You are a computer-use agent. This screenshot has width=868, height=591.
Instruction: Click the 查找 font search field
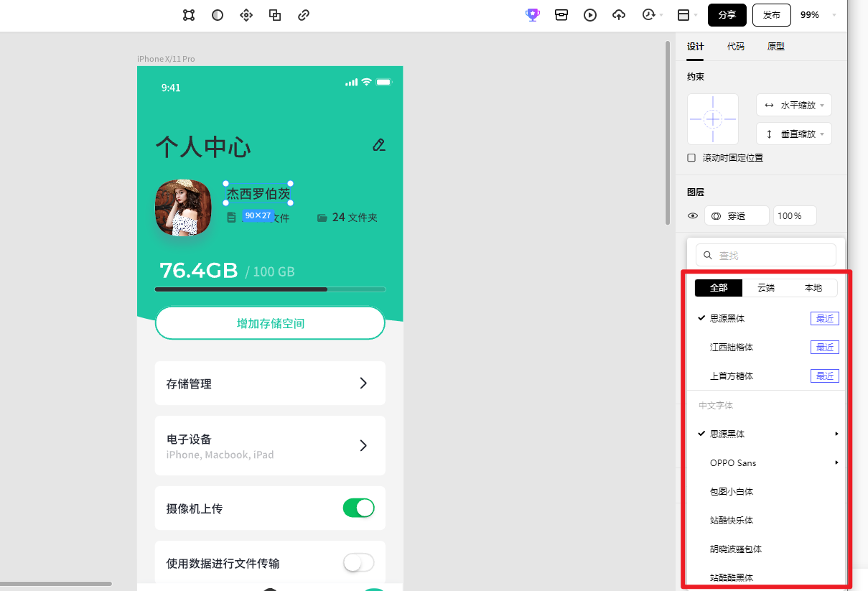(766, 256)
